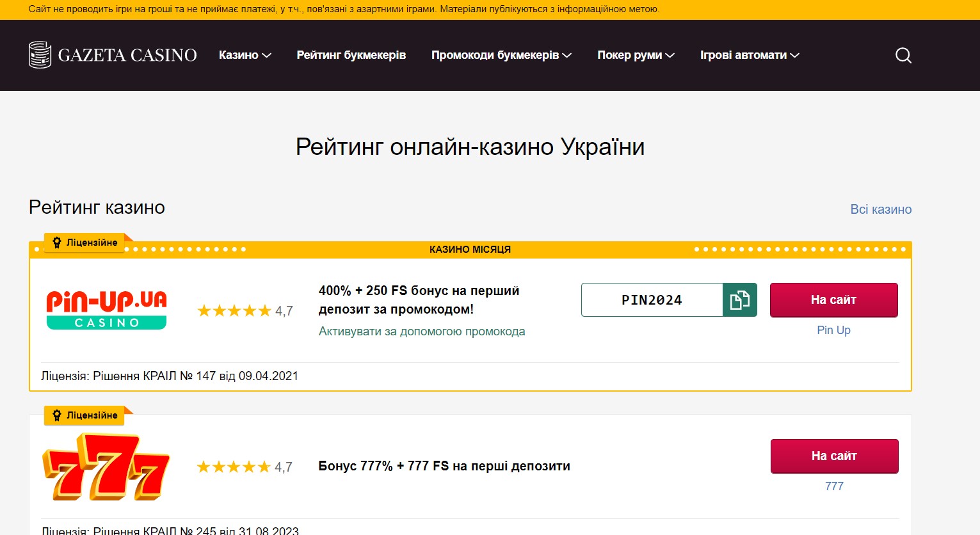This screenshot has height=535, width=980.
Task: Expand the Казино menu
Action: [x=245, y=55]
